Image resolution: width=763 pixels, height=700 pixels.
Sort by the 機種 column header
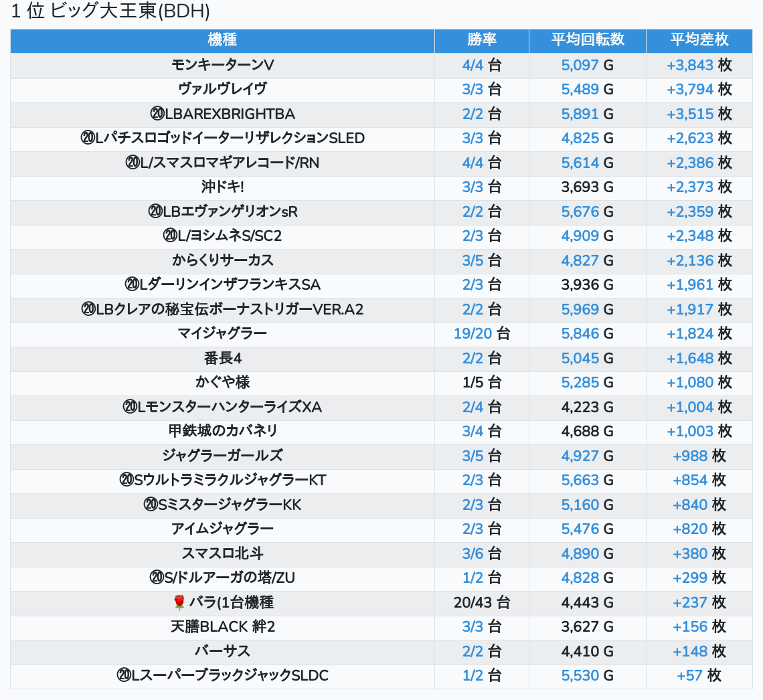pyautogui.click(x=222, y=40)
